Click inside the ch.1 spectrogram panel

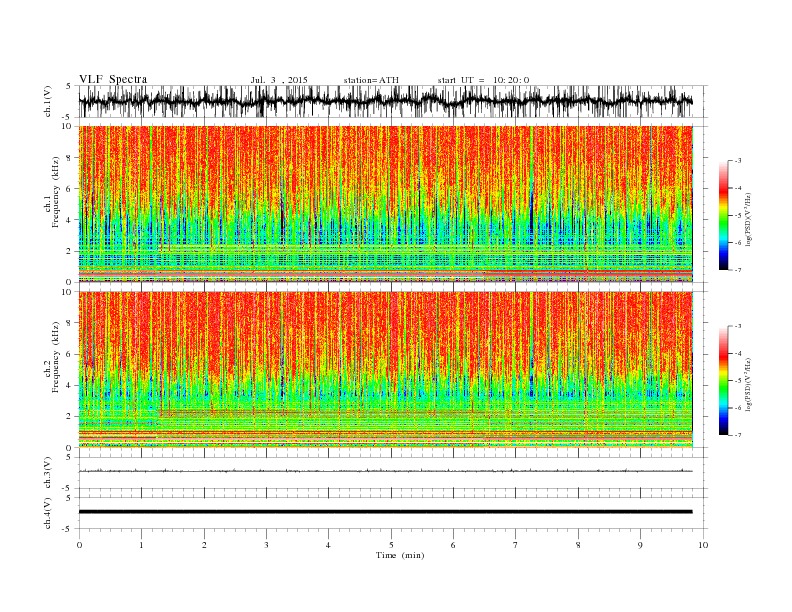386,204
